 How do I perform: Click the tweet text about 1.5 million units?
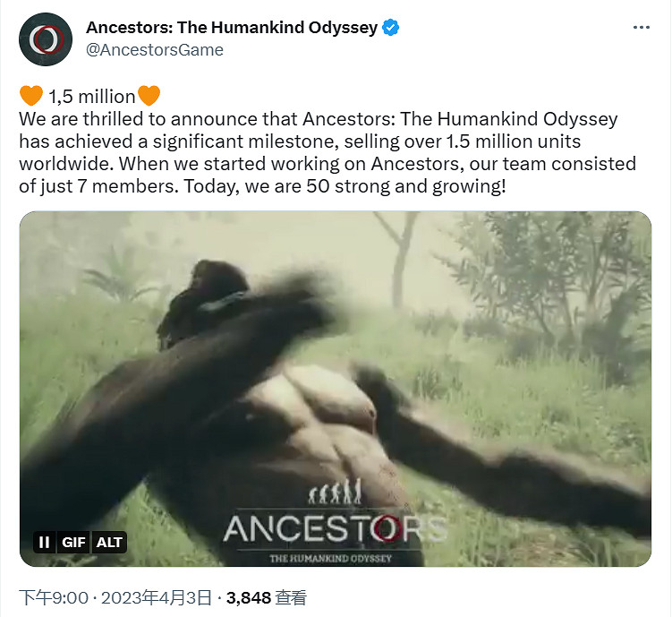pos(327,152)
